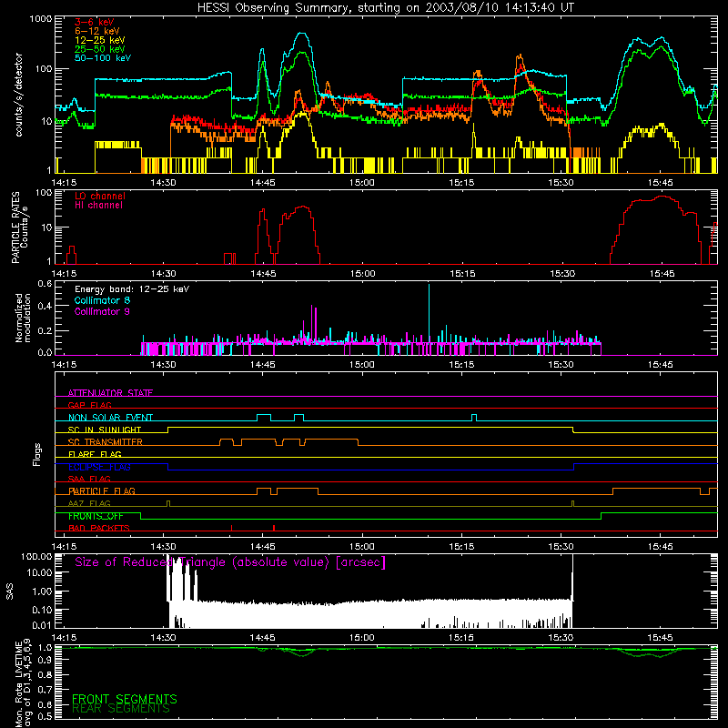Click the PARTICLE FLAG label
This screenshot has height=728, width=728.
(102, 491)
